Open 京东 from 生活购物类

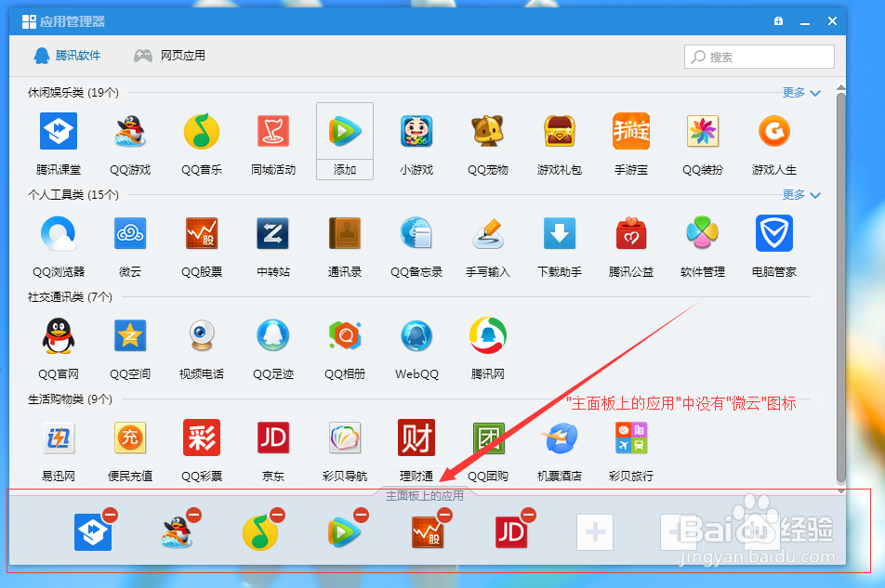click(x=273, y=438)
